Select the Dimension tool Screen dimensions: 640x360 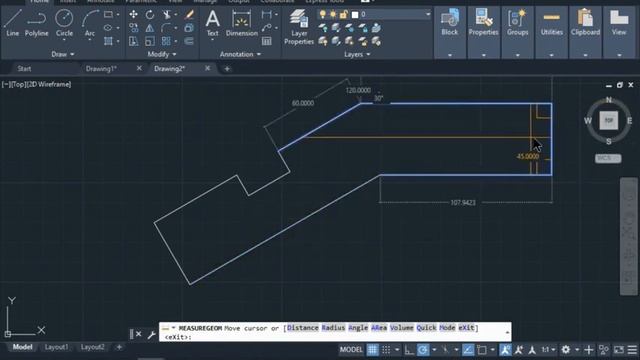(x=242, y=23)
